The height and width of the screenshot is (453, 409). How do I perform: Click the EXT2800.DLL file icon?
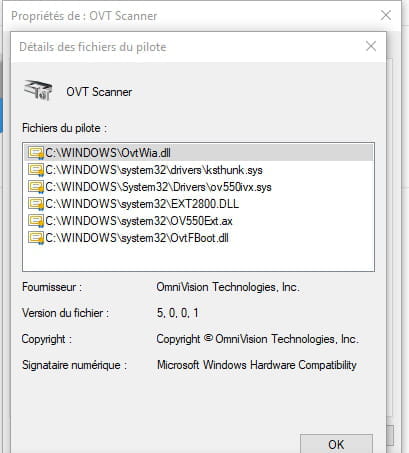pos(36,204)
